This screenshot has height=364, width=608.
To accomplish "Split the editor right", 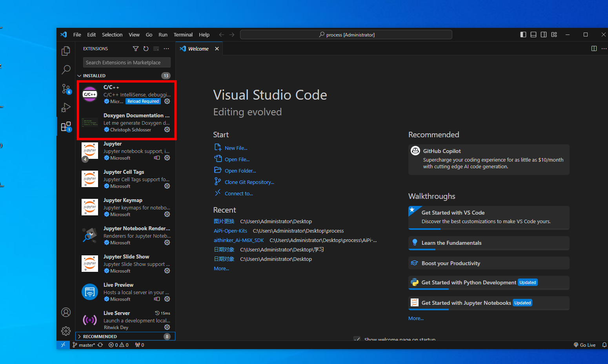I will pos(594,49).
